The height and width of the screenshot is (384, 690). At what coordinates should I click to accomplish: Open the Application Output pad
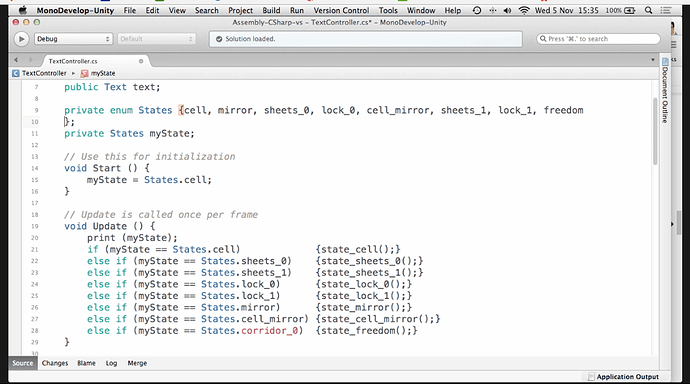(623, 377)
